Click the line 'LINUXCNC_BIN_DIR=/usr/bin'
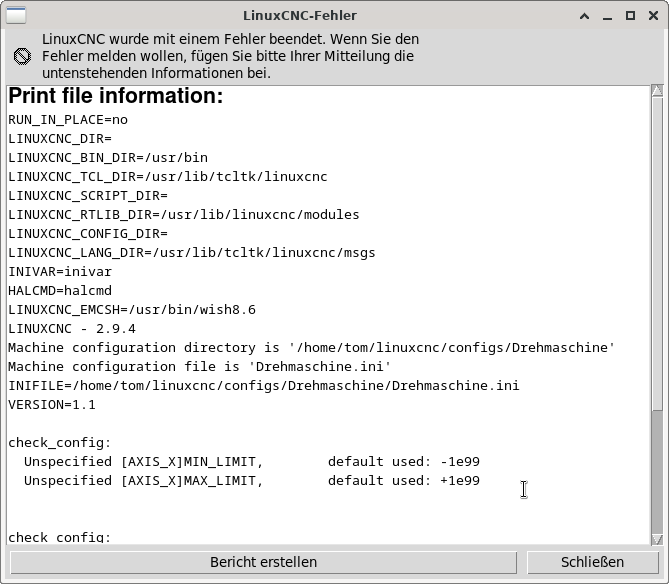669x584 pixels. coord(108,158)
